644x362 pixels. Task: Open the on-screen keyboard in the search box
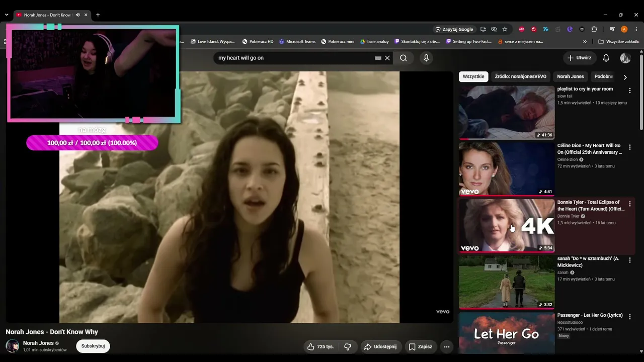coord(378,58)
